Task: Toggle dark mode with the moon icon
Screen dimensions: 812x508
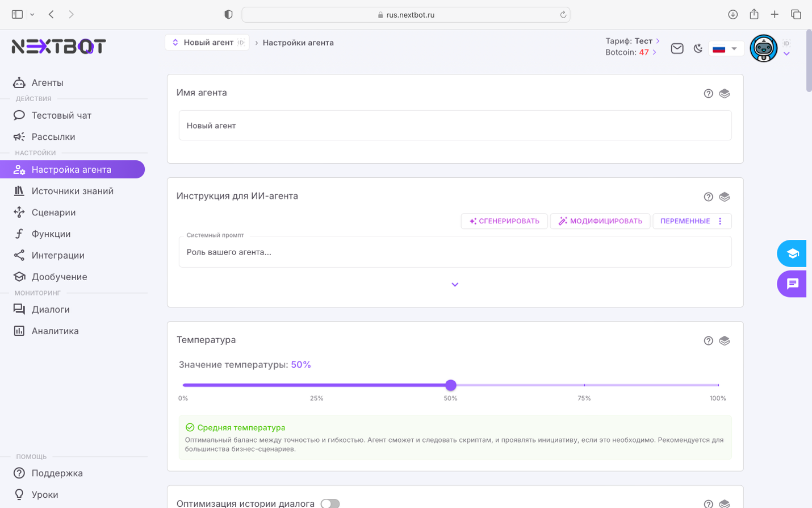Action: tap(698, 49)
